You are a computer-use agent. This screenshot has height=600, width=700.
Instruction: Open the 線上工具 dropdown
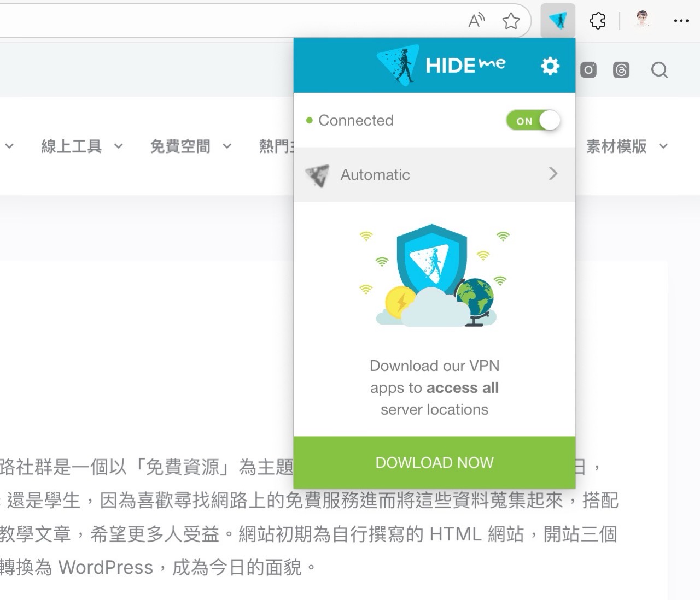pos(71,146)
